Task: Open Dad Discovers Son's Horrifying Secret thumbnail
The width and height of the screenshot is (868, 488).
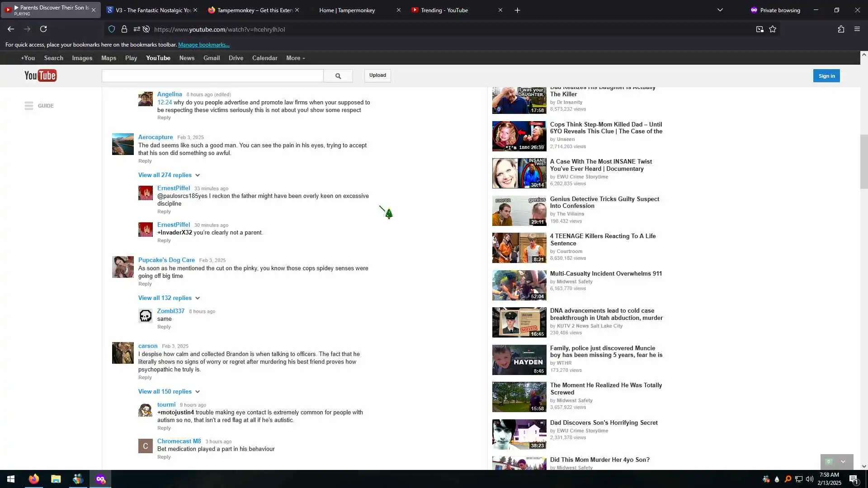Action: pos(519,434)
